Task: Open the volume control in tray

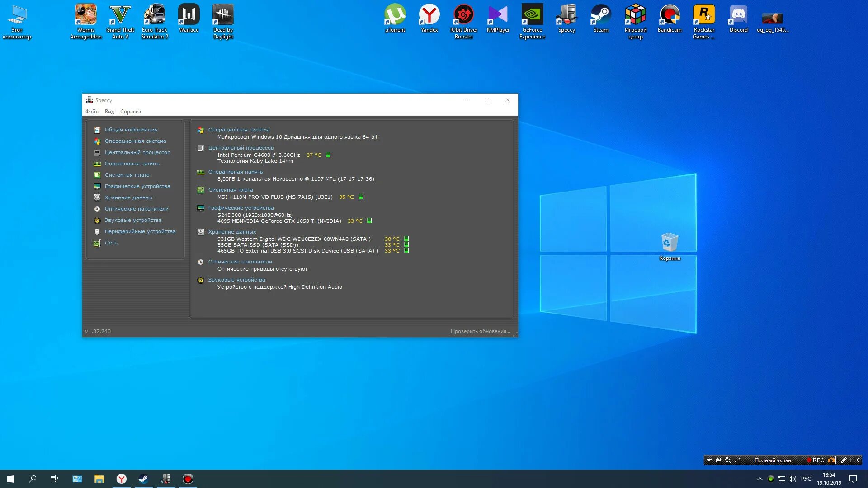Action: coord(793,479)
